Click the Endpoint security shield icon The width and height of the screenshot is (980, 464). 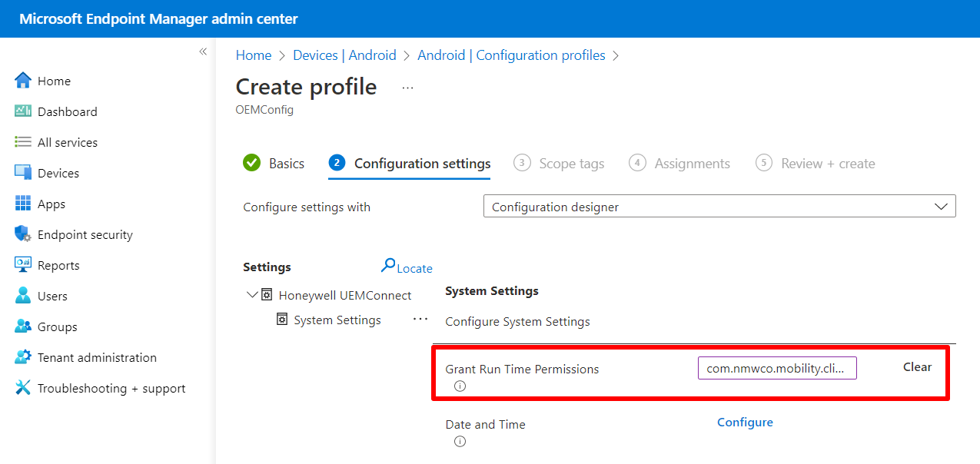[23, 234]
